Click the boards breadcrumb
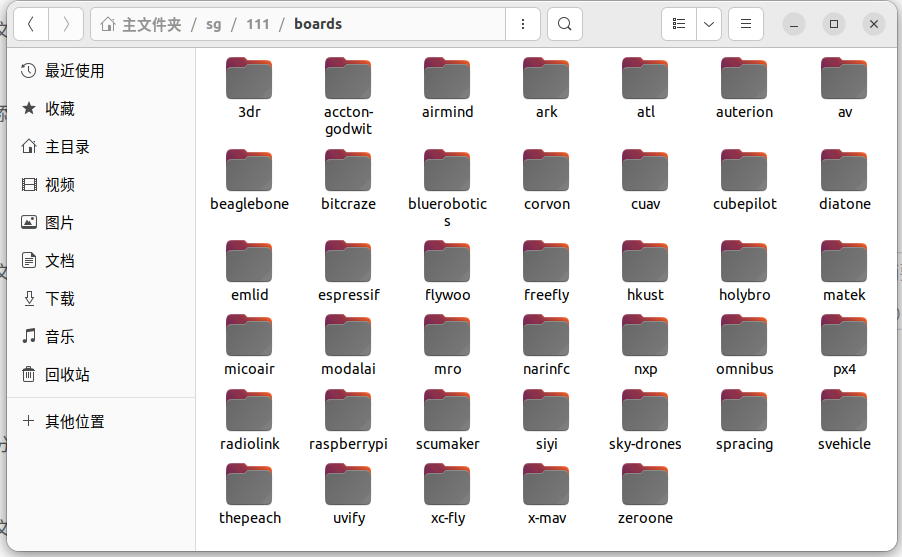 pyautogui.click(x=318, y=24)
